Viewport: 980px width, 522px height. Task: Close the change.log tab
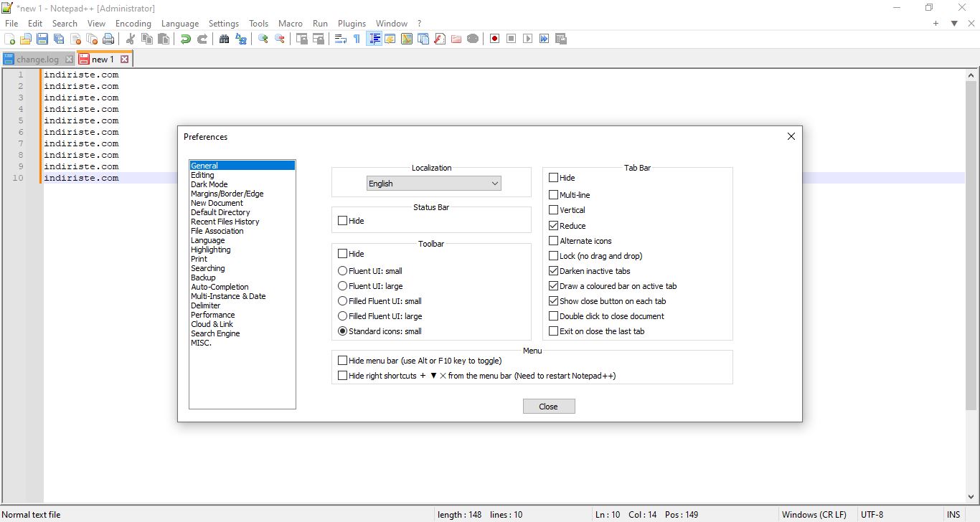(69, 60)
